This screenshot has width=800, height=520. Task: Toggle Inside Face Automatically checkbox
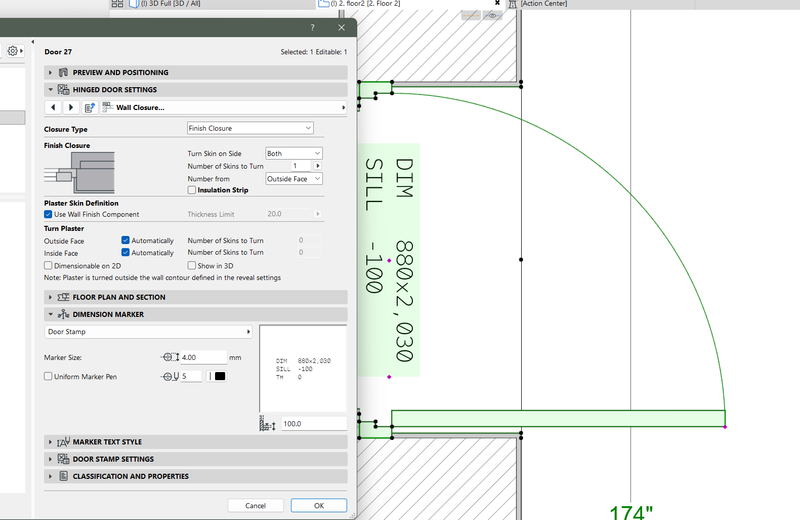coord(125,253)
